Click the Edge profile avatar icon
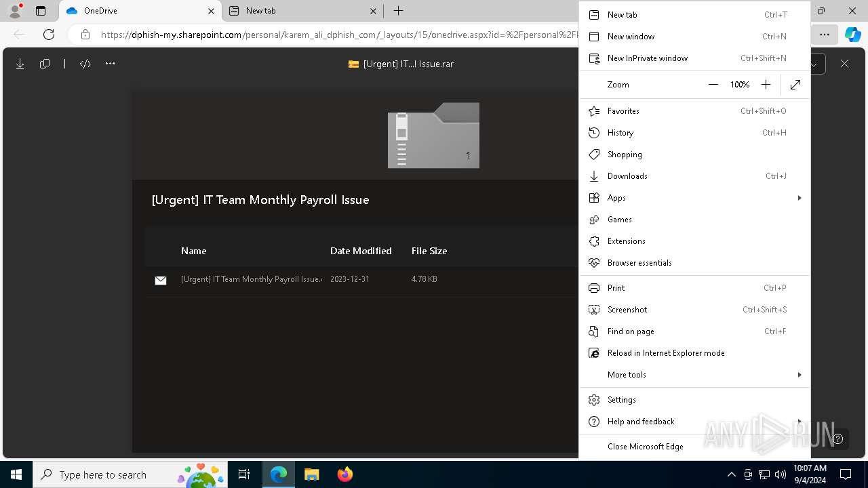The width and height of the screenshot is (868, 488). 15,11
